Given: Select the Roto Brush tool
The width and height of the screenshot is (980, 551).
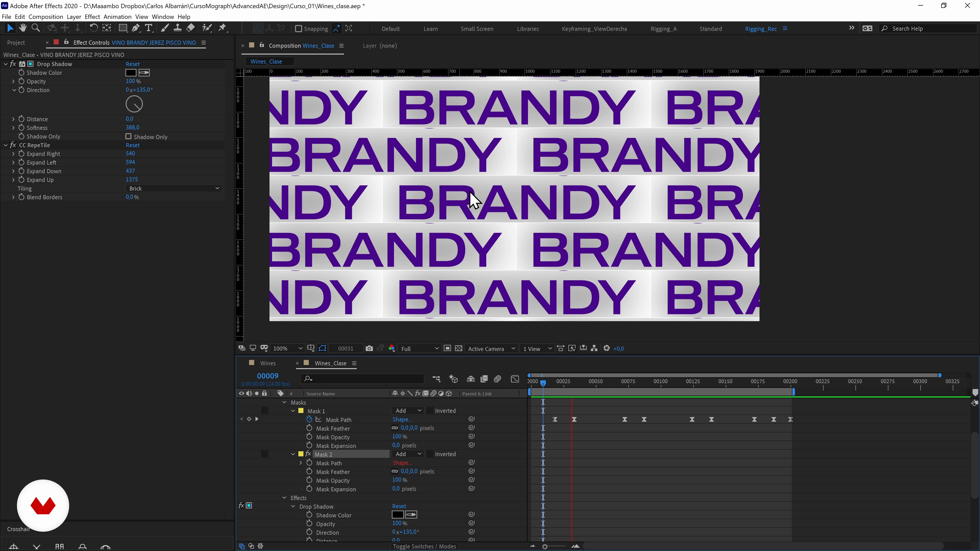Looking at the screenshot, I should pyautogui.click(x=207, y=28).
